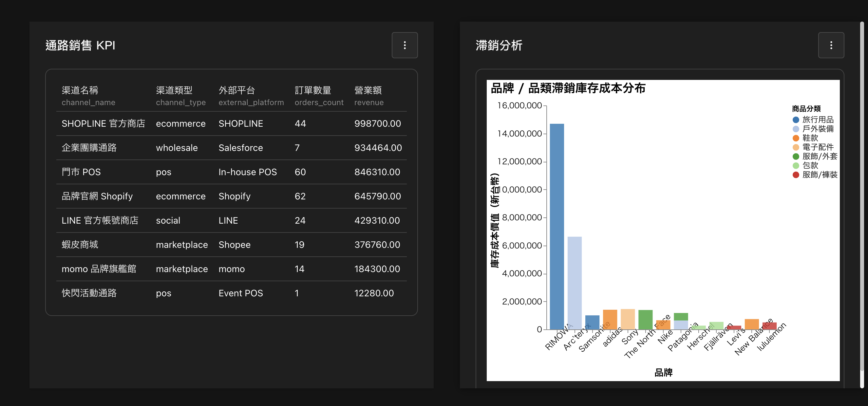Click the 通路銷售 KPI panel title
The height and width of the screenshot is (406, 868).
click(x=80, y=45)
